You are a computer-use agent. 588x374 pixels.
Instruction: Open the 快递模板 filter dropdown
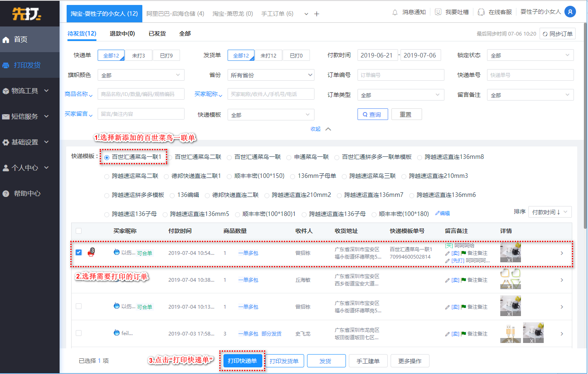pyautogui.click(x=271, y=115)
